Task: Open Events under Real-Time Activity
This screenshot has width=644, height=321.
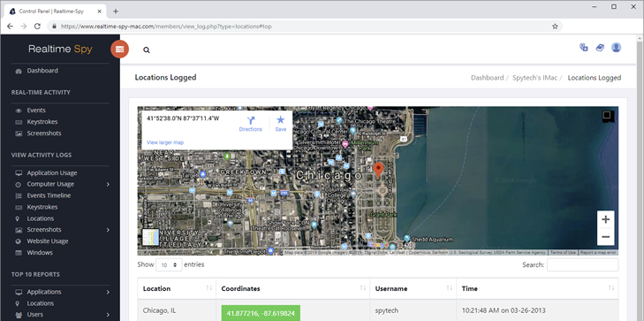Action: [x=36, y=111]
